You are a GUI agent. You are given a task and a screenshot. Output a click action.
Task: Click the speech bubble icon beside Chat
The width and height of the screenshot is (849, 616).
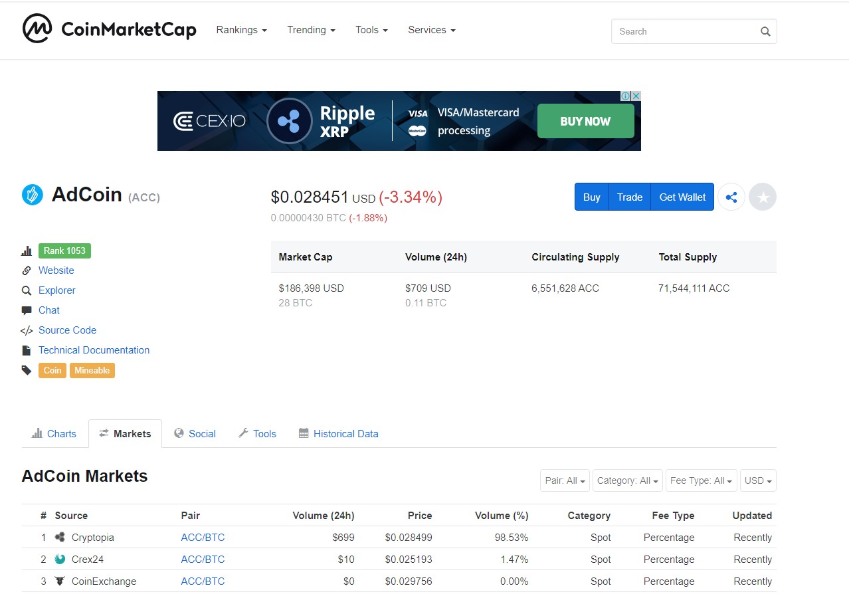point(27,310)
